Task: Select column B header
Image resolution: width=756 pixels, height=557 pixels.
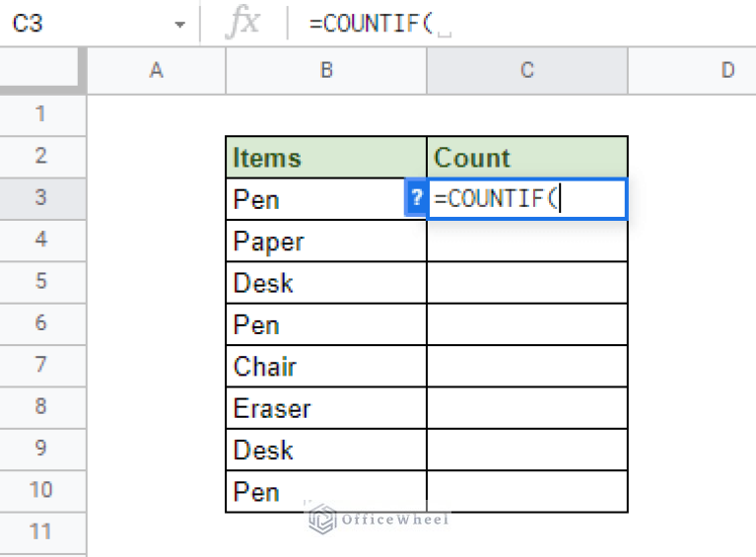Action: point(326,70)
